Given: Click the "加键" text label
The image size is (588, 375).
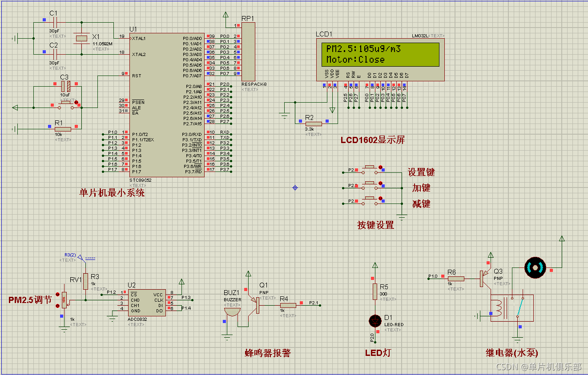Looking at the screenshot, I should pos(421,188).
